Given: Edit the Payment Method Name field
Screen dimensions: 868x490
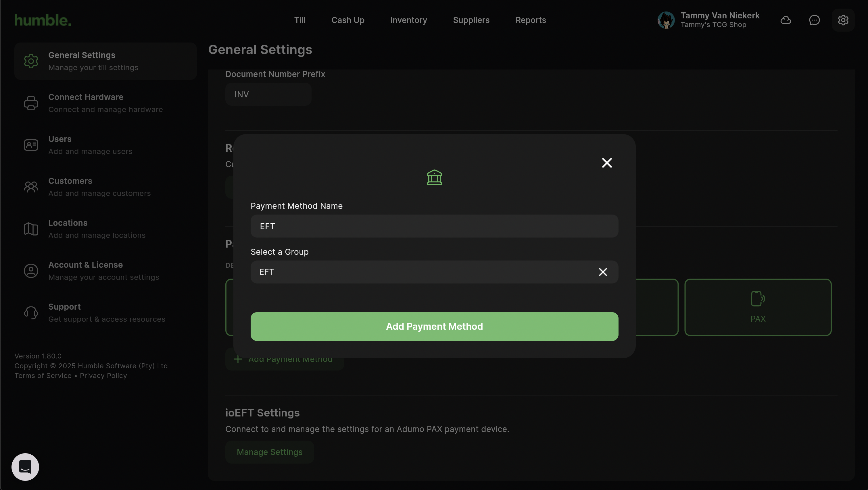Looking at the screenshot, I should coord(434,226).
